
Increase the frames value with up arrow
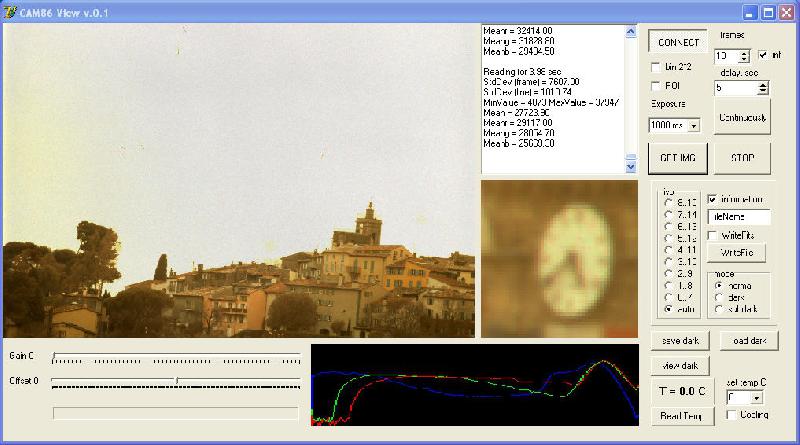[x=744, y=53]
